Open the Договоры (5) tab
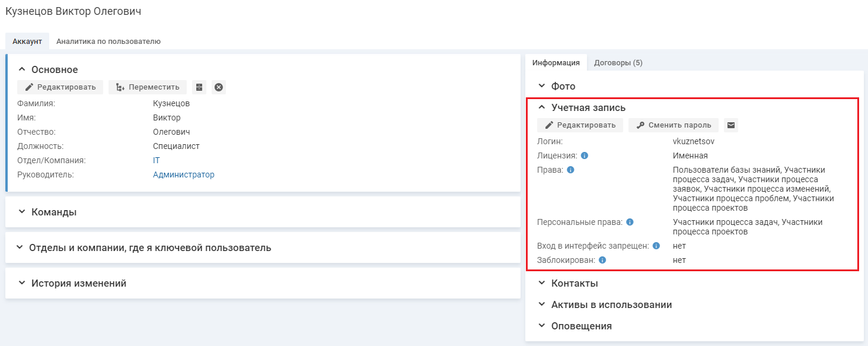 coord(618,62)
